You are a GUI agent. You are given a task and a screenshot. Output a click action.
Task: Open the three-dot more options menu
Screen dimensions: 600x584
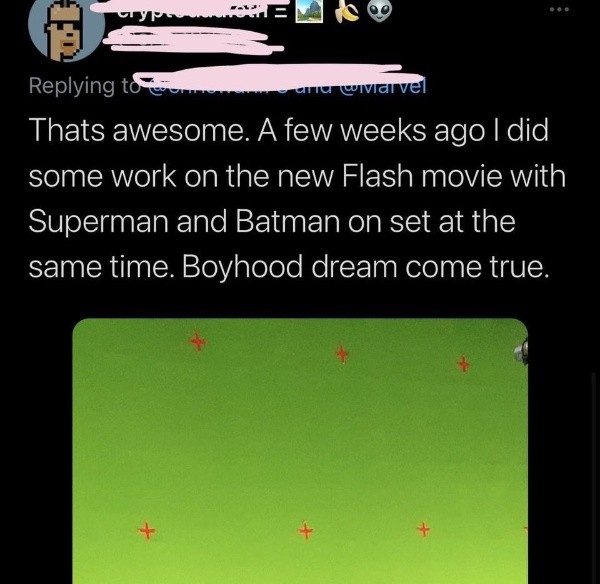(x=559, y=10)
